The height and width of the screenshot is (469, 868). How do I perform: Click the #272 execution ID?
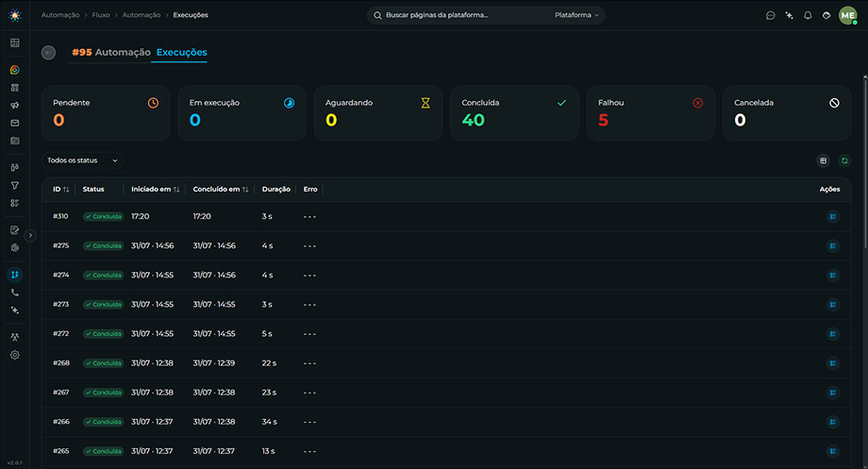(61, 334)
